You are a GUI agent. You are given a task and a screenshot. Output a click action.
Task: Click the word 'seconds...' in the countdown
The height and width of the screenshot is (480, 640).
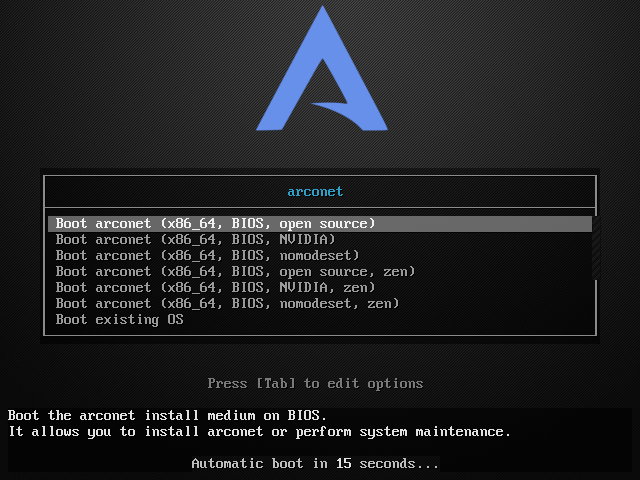pos(399,463)
